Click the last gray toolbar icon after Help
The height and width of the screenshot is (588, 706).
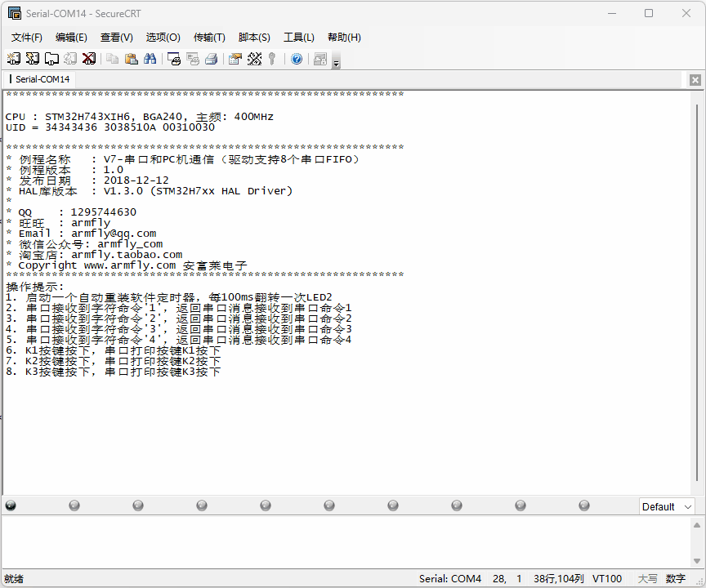point(320,59)
